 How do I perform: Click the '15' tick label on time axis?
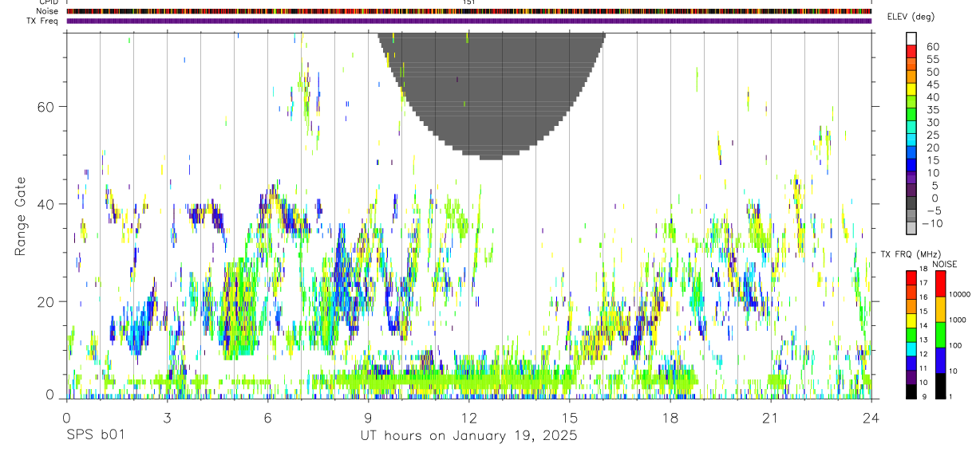coord(569,418)
